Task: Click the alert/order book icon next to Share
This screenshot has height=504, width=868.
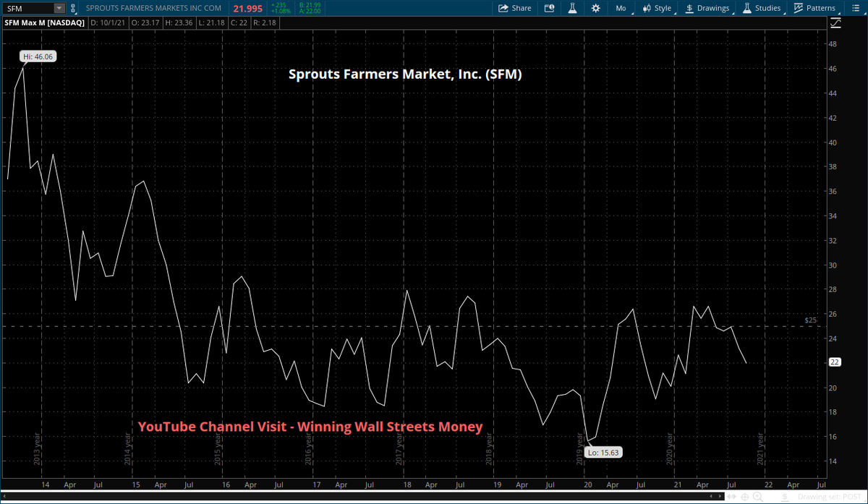Action: click(x=549, y=8)
